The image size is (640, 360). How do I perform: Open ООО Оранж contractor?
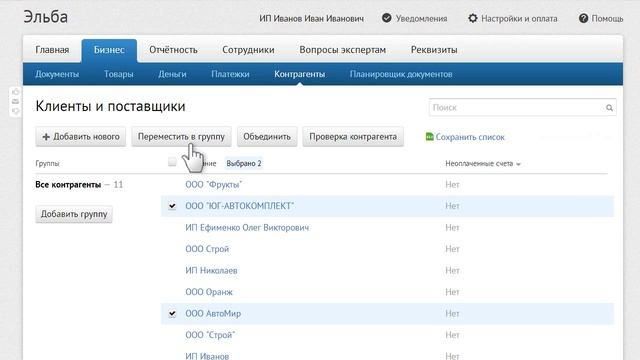pyautogui.click(x=209, y=292)
